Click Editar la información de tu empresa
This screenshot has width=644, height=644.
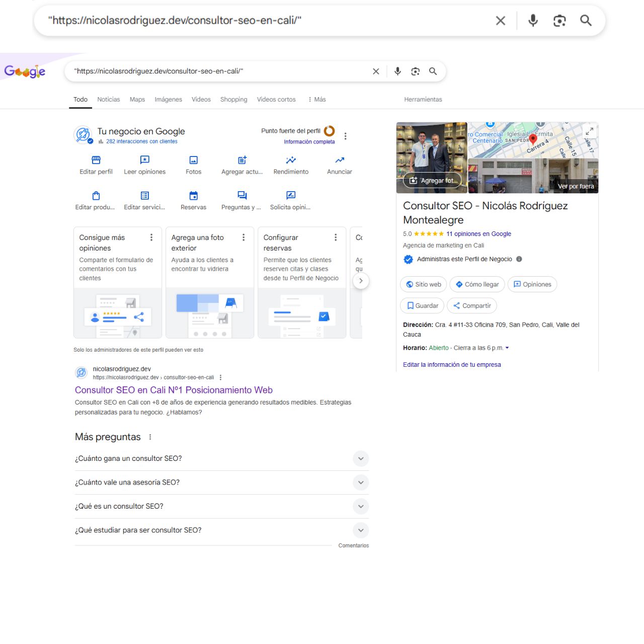452,365
